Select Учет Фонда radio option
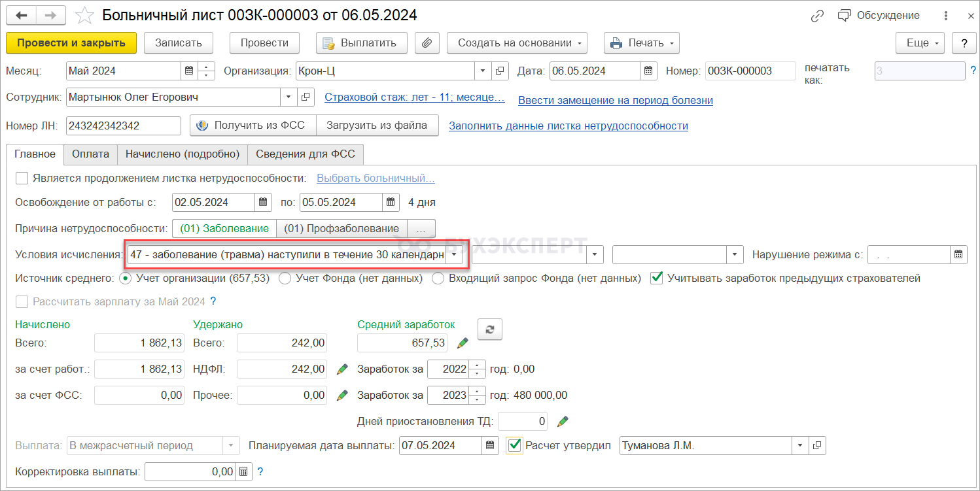This screenshot has height=491, width=980. pos(285,279)
